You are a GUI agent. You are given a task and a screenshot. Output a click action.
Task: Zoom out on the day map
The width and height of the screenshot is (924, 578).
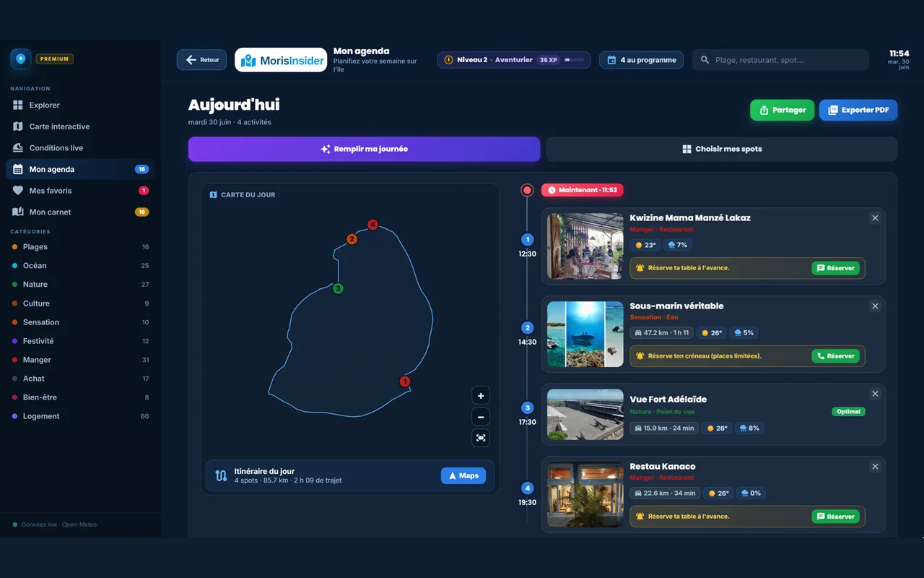click(481, 417)
